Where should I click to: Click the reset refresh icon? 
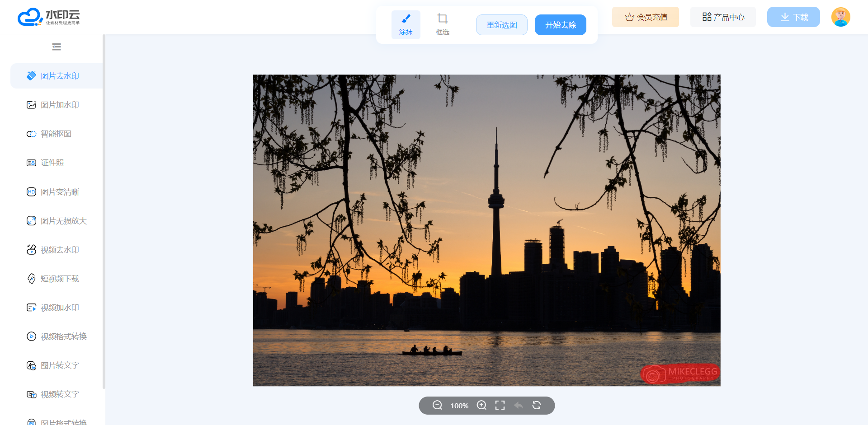tap(537, 405)
